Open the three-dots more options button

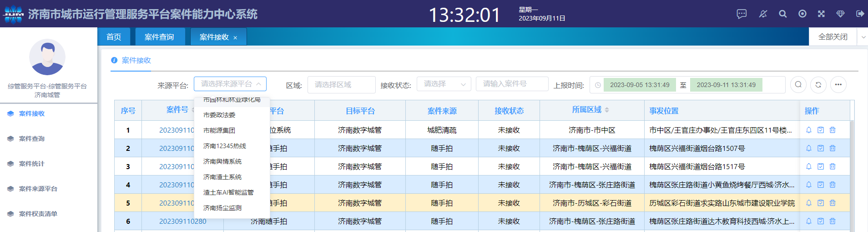tap(838, 85)
